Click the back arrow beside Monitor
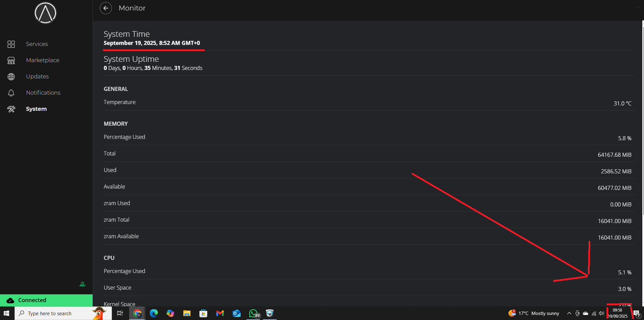Viewport: 644px width, 320px height. click(x=106, y=8)
